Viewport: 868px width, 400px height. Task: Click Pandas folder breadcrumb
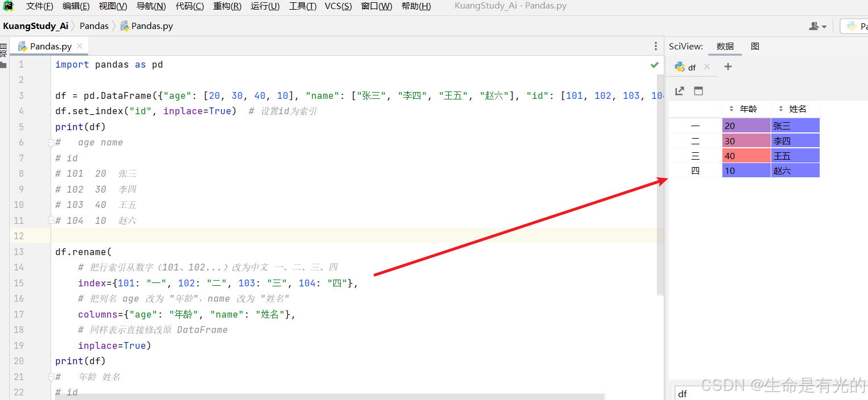tap(94, 26)
